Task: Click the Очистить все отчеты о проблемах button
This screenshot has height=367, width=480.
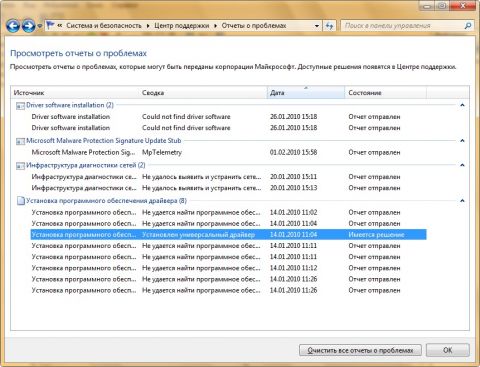Action: (x=360, y=350)
